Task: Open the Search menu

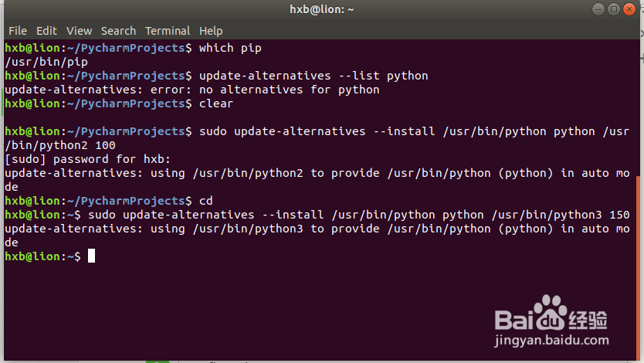Action: coord(118,31)
